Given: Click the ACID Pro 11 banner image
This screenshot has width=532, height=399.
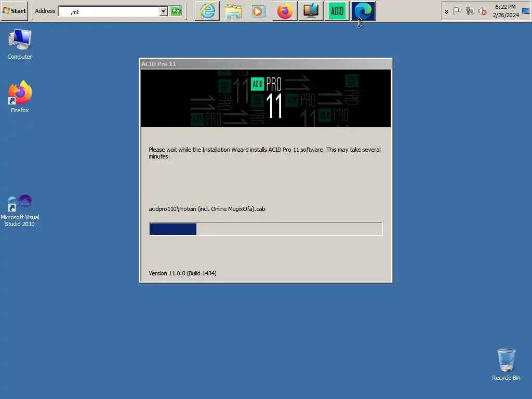Looking at the screenshot, I should click(x=265, y=98).
